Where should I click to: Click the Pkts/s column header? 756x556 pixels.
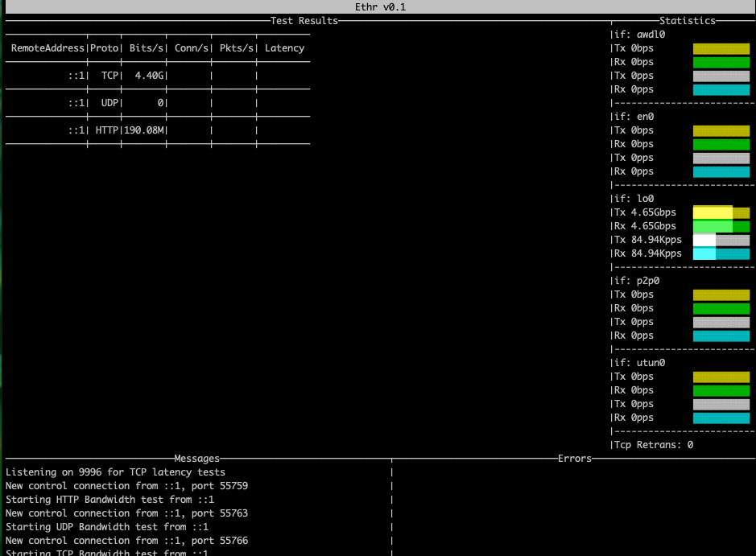coord(236,48)
